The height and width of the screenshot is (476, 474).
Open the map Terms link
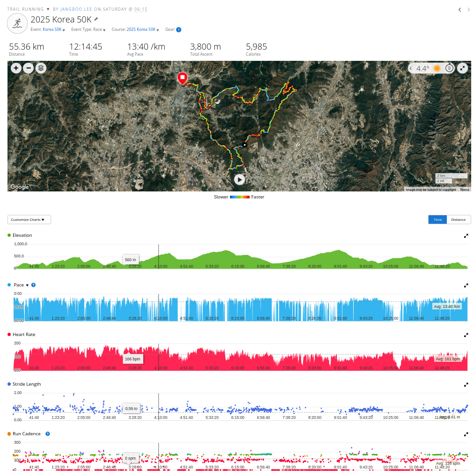[x=464, y=190]
